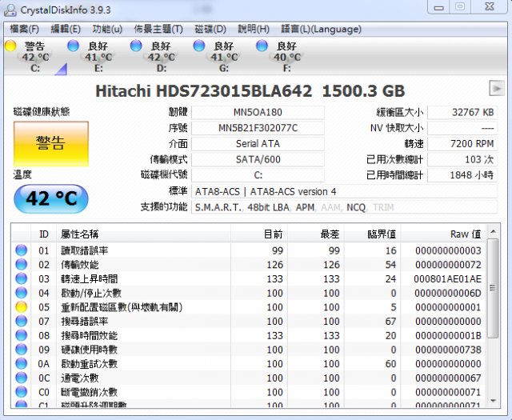Close the CrystalDiskInfo window
The width and height of the screenshot is (512, 420).
click(x=489, y=7)
